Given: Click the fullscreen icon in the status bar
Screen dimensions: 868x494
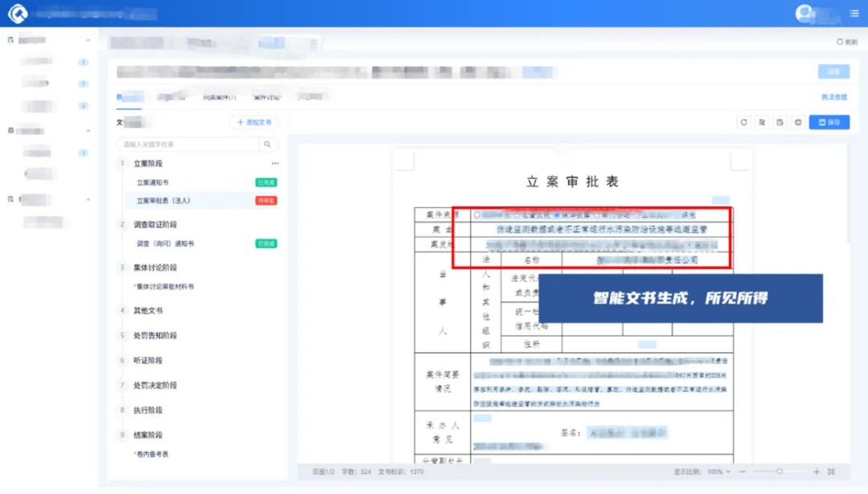Looking at the screenshot, I should click(831, 472).
